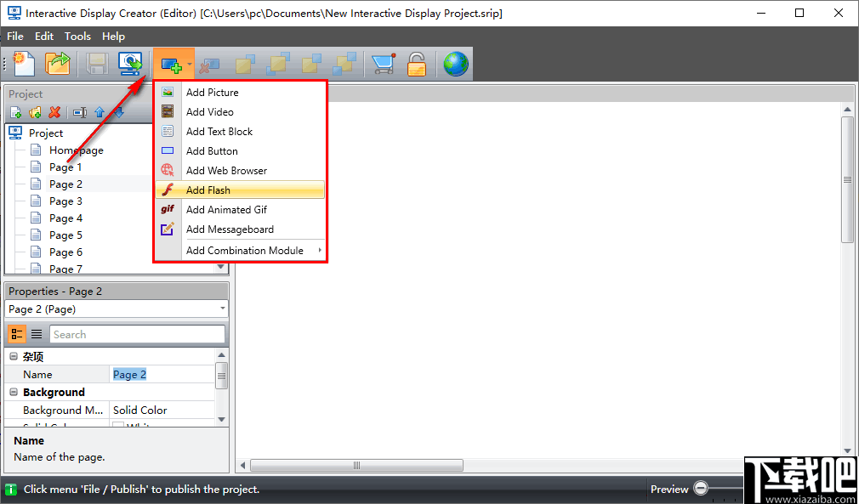Click the add page icon in the Project panel
859x504 pixels.
(16, 113)
